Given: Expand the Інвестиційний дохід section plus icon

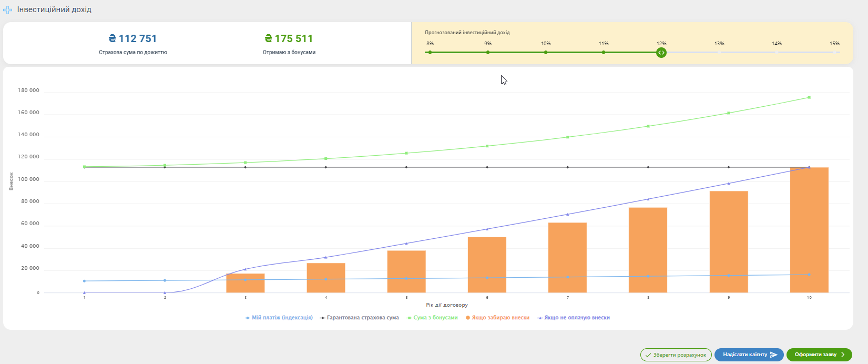Looking at the screenshot, I should (x=8, y=10).
